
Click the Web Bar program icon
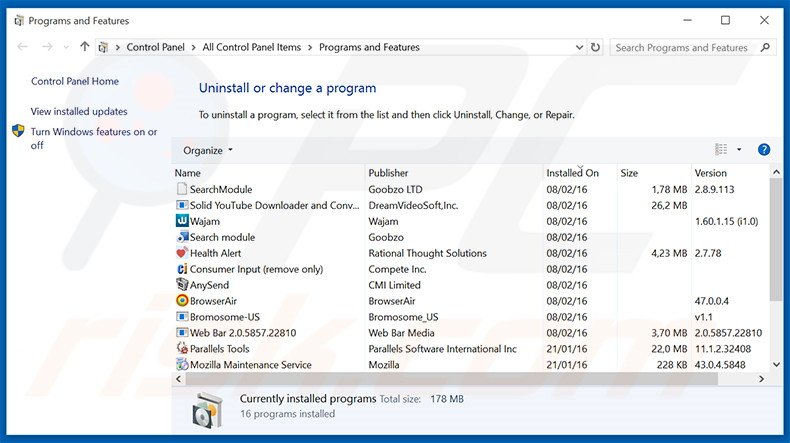(x=182, y=333)
